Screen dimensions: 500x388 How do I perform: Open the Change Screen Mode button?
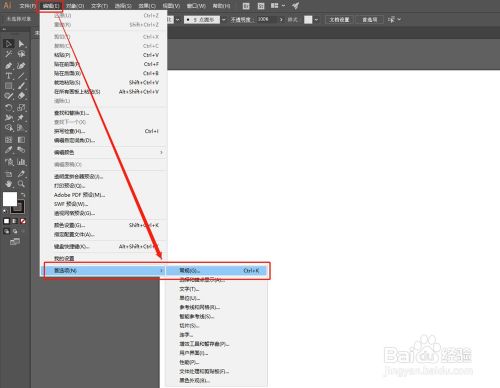(15, 241)
